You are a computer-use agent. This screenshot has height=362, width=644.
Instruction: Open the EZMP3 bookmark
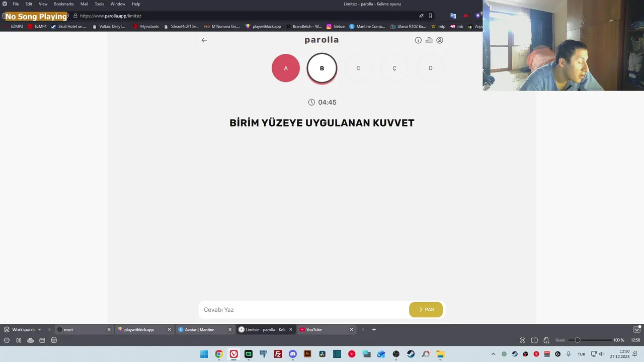pos(14,27)
